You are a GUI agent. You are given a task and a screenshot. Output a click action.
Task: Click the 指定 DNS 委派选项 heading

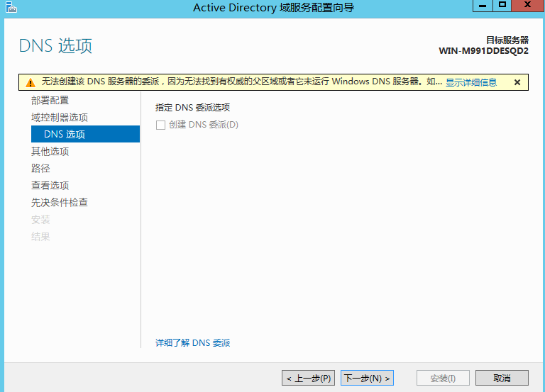192,108
